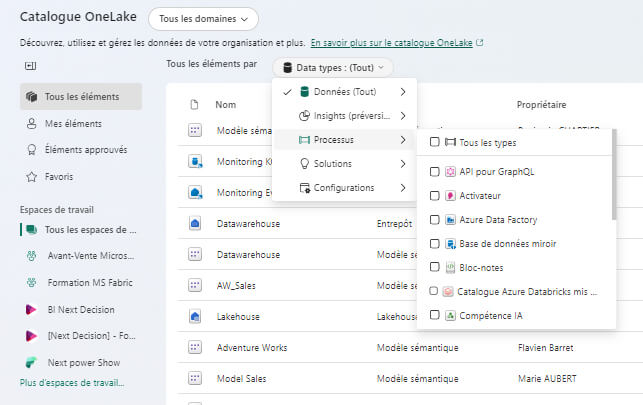
Task: Open the En savoir plus sur le catalogue OneLake link
Action: point(392,43)
